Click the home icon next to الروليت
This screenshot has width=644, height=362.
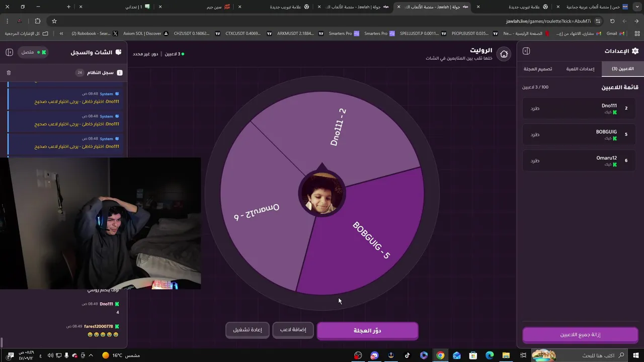pyautogui.click(x=504, y=54)
